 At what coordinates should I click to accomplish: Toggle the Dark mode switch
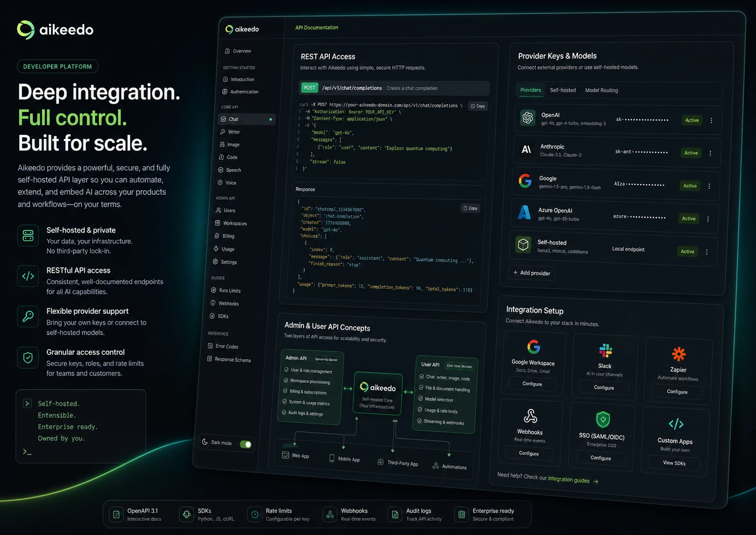(246, 445)
